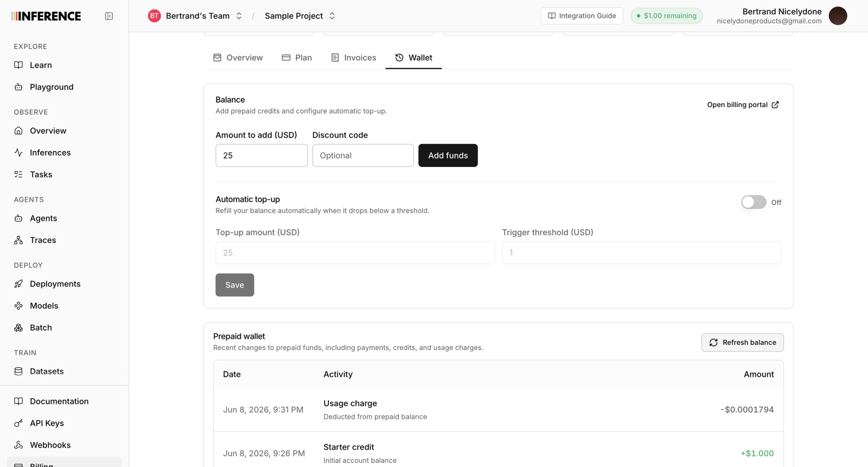Click the Inferences activity icon
This screenshot has width=868, height=467.
pos(18,153)
